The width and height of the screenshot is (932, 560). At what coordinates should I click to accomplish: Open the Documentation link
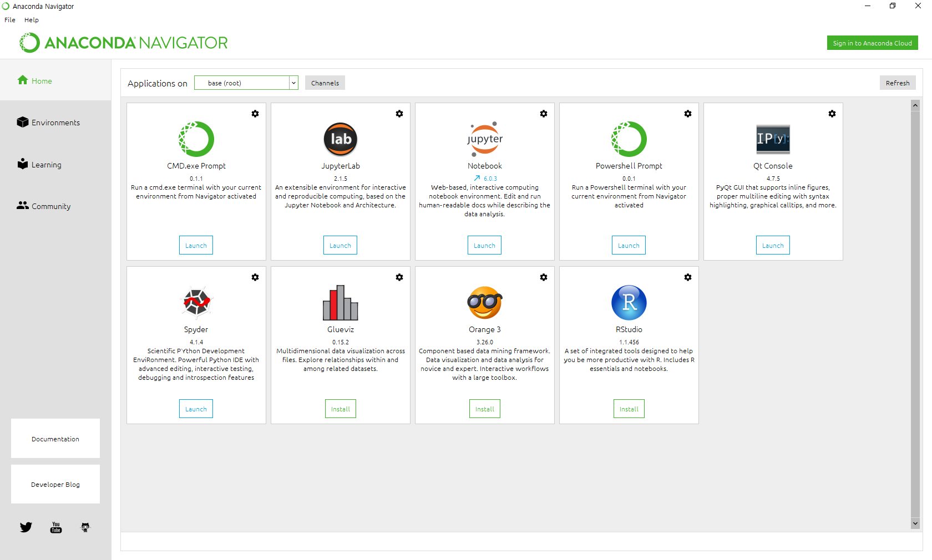pyautogui.click(x=55, y=439)
